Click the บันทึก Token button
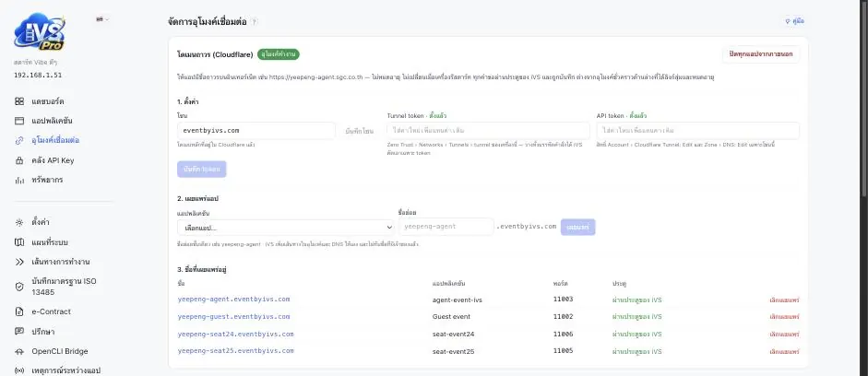868x376 pixels. point(201,169)
